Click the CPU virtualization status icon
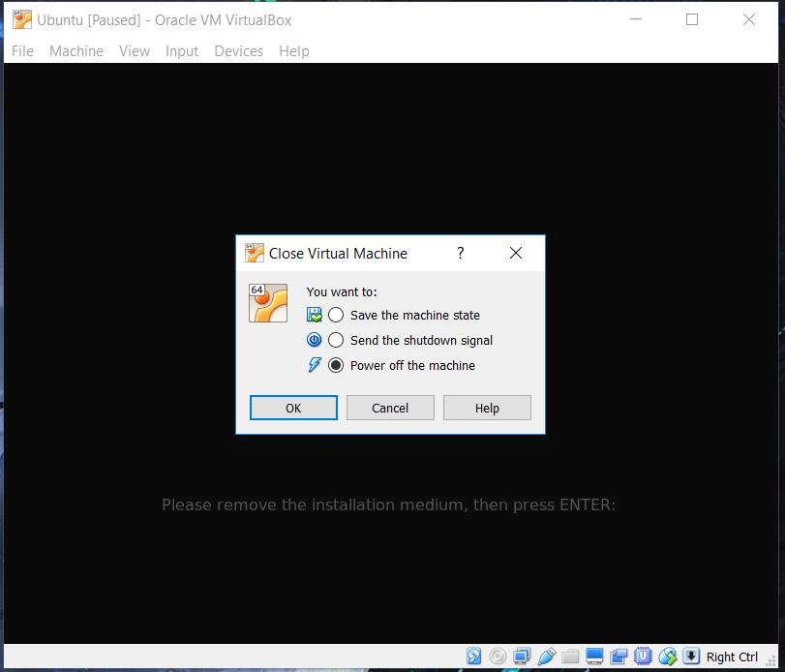This screenshot has height=672, width=785. 643,656
